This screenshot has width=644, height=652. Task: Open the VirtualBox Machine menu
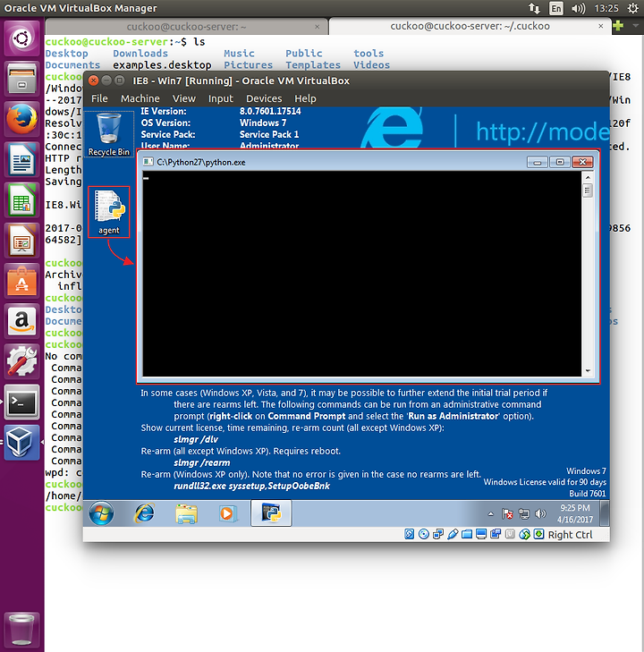[x=140, y=98]
